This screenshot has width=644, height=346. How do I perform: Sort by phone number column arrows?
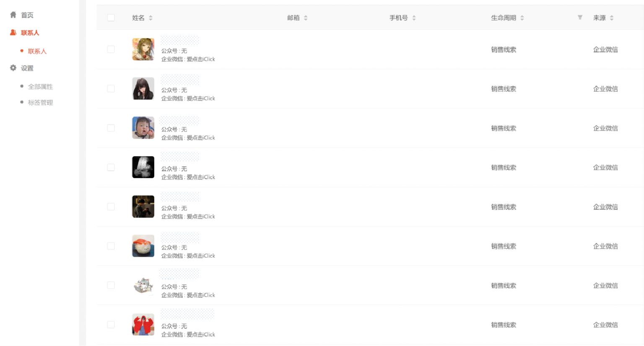click(414, 18)
